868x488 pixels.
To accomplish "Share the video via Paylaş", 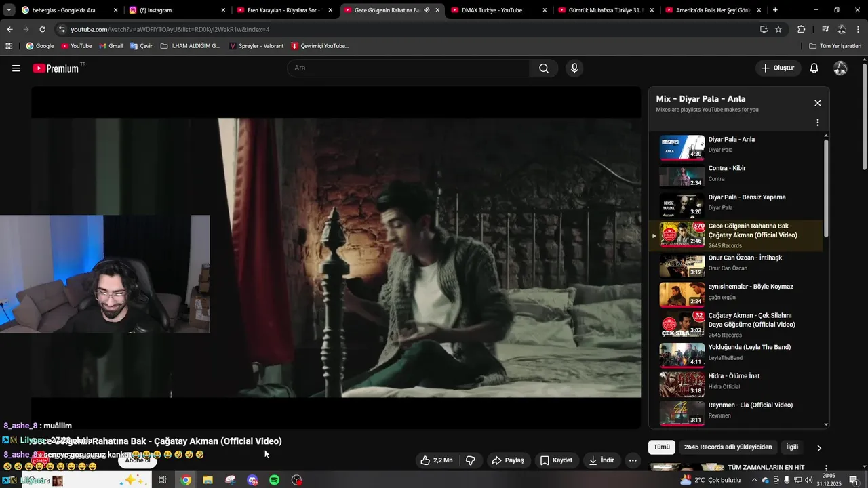I will (508, 460).
